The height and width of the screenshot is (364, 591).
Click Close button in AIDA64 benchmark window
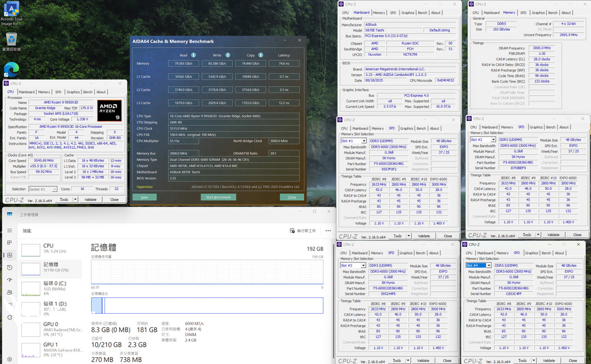292,197
